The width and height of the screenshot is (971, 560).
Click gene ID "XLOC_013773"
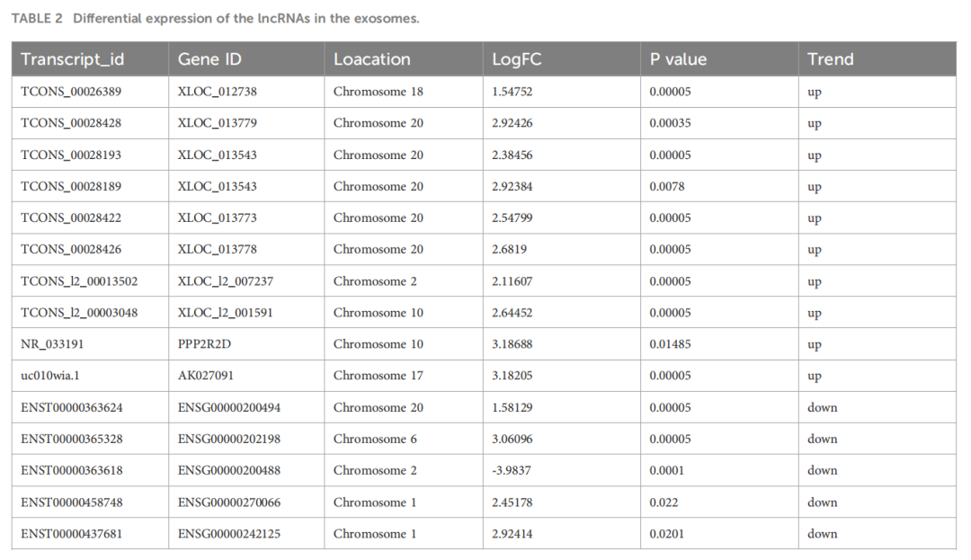tap(218, 218)
